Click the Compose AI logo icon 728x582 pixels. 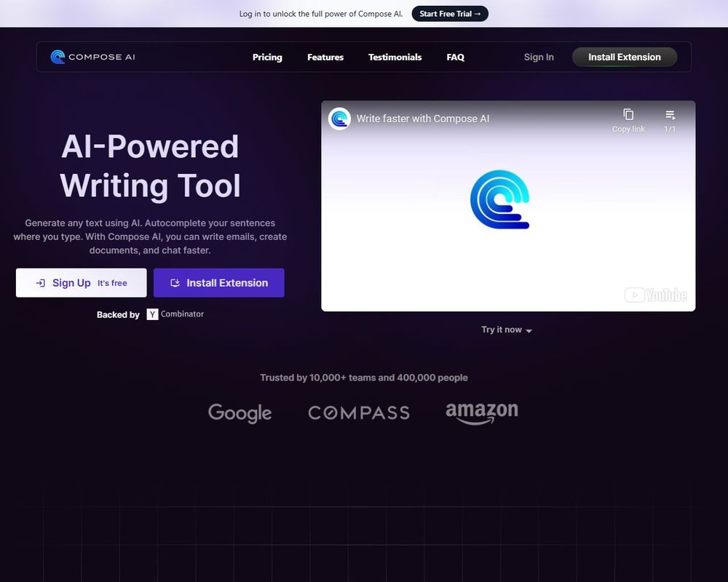coord(58,57)
